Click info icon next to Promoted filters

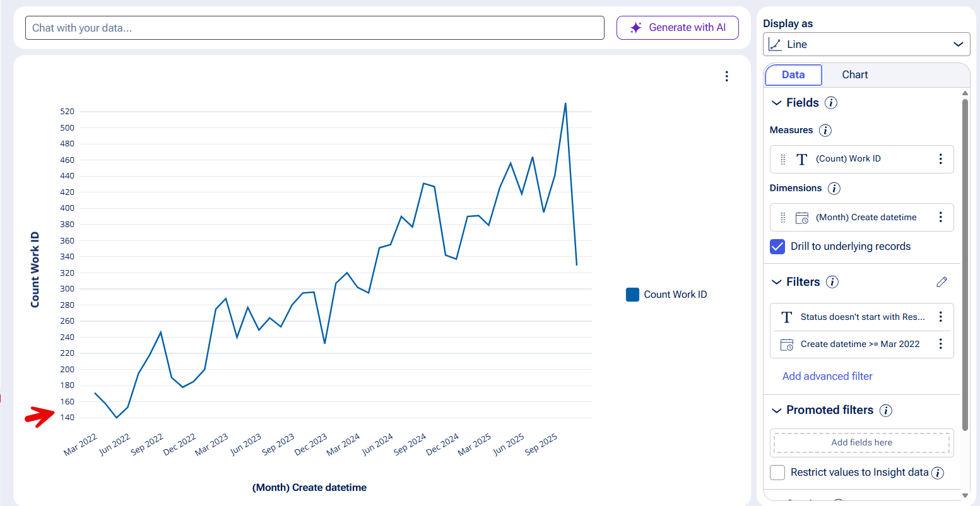coord(885,411)
